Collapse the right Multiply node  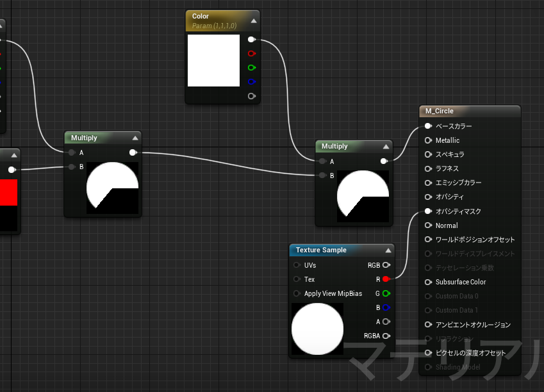coord(386,147)
